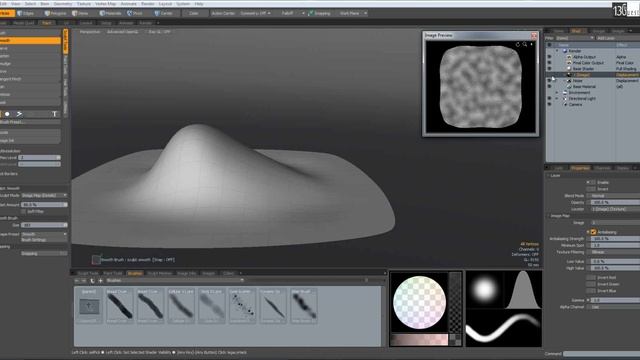Select the Line Scatter brush preset
Image resolution: width=640 pixels, height=360 pixels.
click(x=242, y=306)
